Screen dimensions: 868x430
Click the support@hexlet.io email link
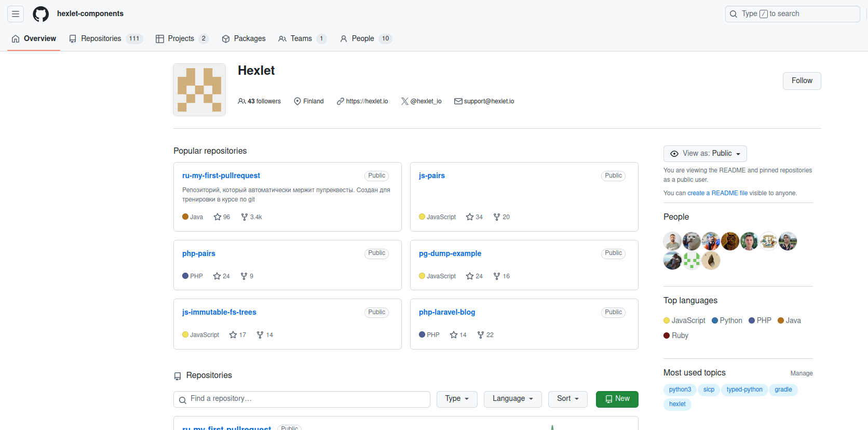coord(489,101)
